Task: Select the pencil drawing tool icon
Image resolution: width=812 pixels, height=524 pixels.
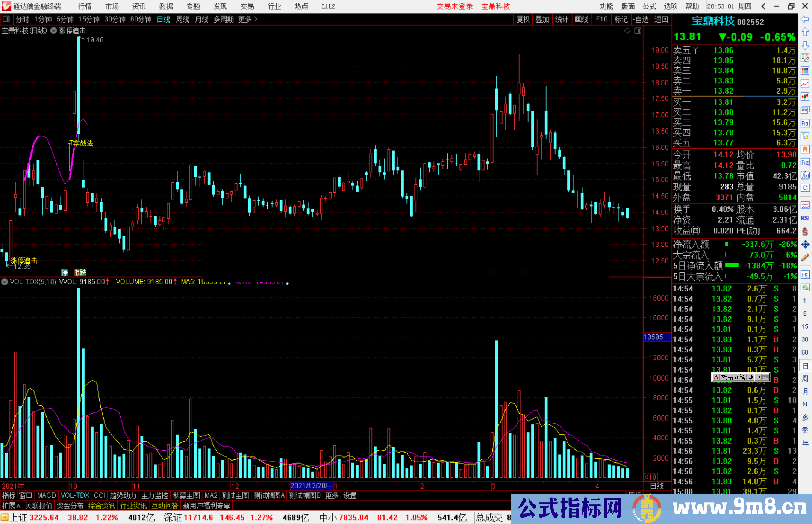Action: [x=805, y=257]
